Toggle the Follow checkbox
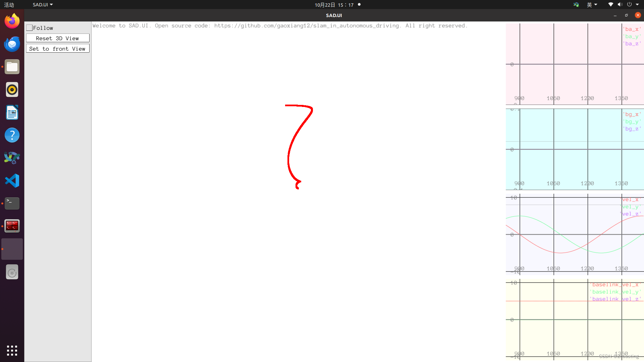The width and height of the screenshot is (644, 362). point(30,28)
